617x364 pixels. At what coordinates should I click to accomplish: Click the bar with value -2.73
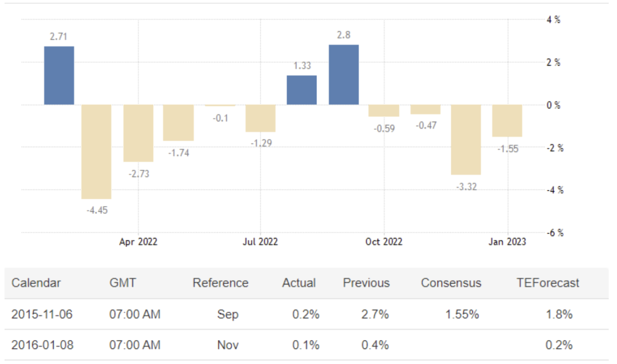[138, 133]
